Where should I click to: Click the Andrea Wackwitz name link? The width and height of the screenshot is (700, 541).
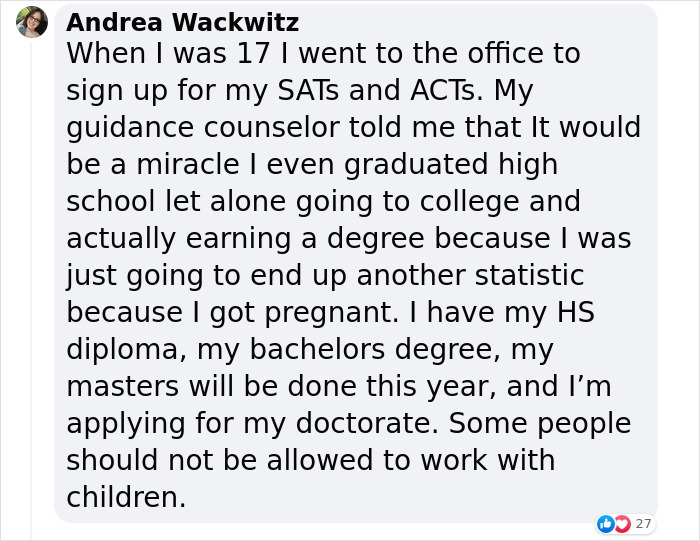click(x=182, y=22)
